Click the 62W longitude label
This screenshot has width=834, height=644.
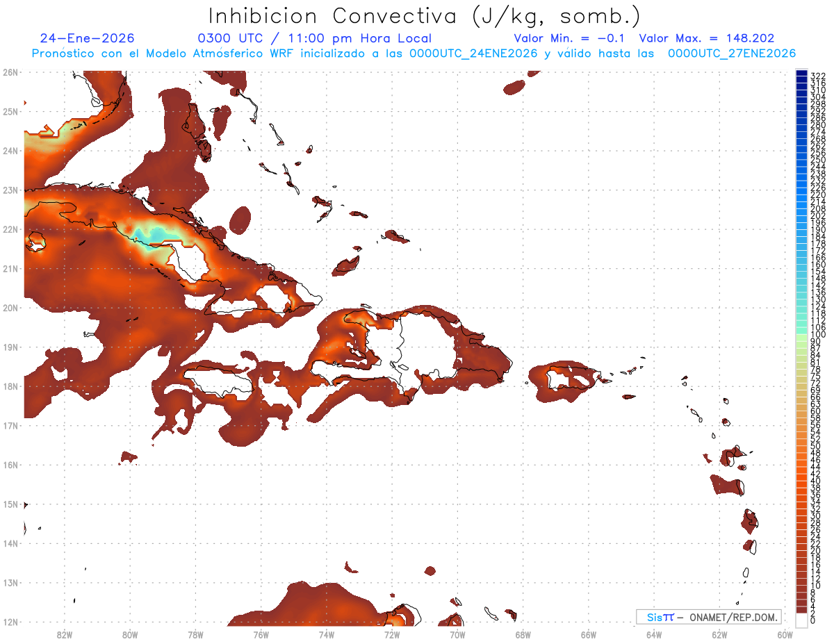pyautogui.click(x=719, y=634)
